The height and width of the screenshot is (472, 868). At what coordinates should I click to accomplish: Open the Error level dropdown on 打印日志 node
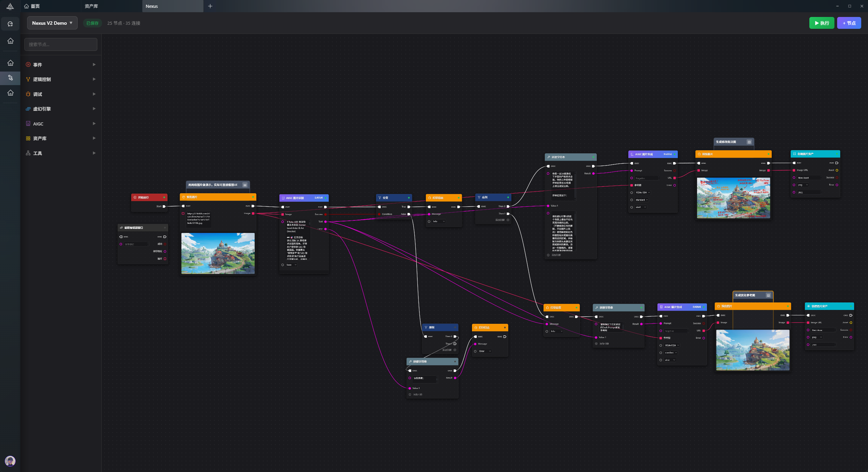click(x=485, y=351)
